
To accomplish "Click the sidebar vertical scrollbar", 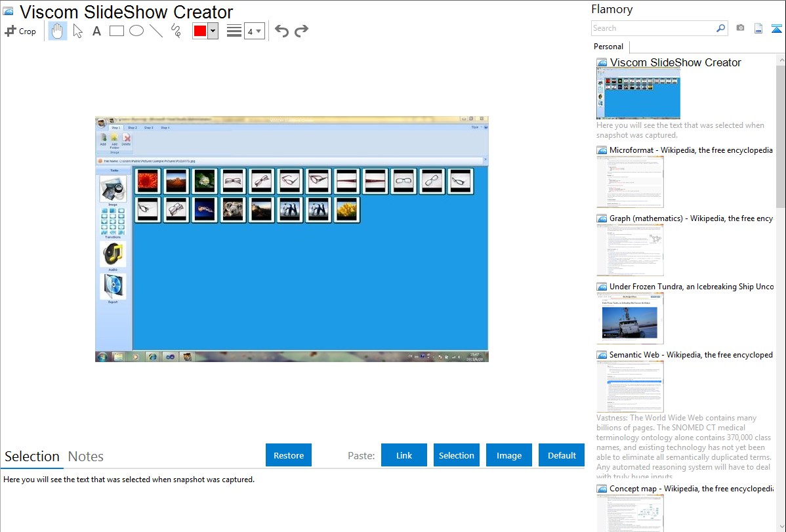I will (x=781, y=135).
